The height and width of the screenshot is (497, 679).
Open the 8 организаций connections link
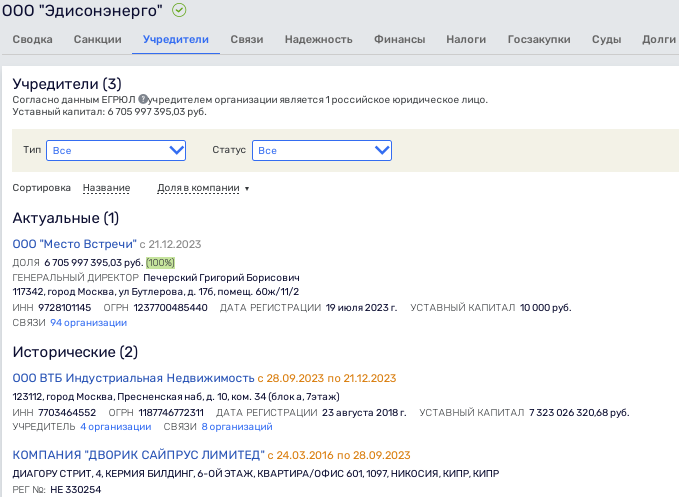237,426
